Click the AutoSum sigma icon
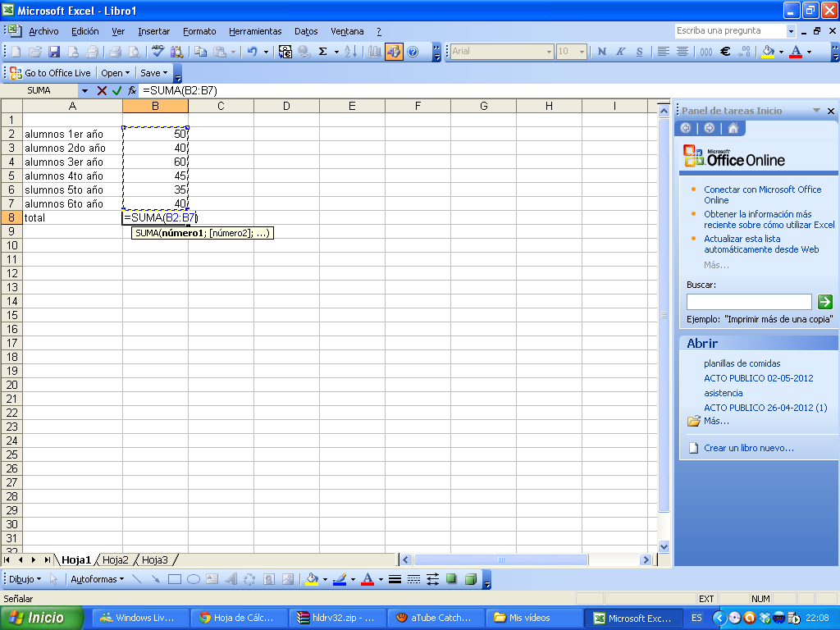 323,52
